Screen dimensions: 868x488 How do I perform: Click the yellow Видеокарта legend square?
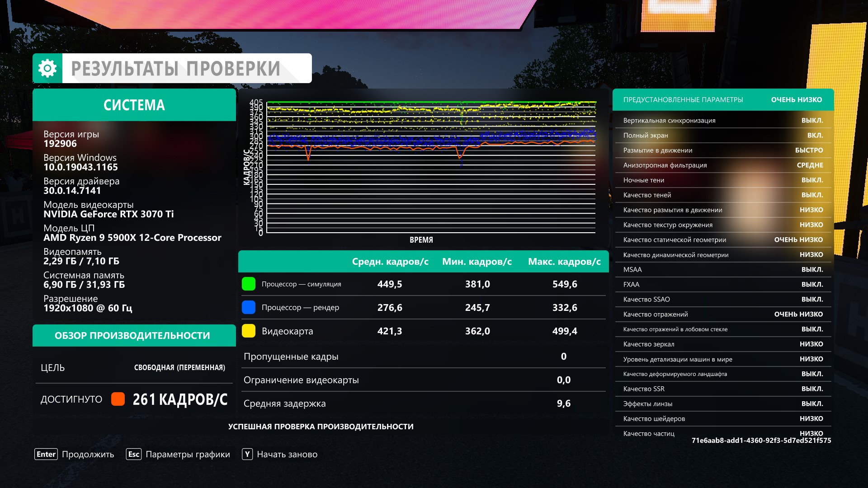[x=249, y=331]
